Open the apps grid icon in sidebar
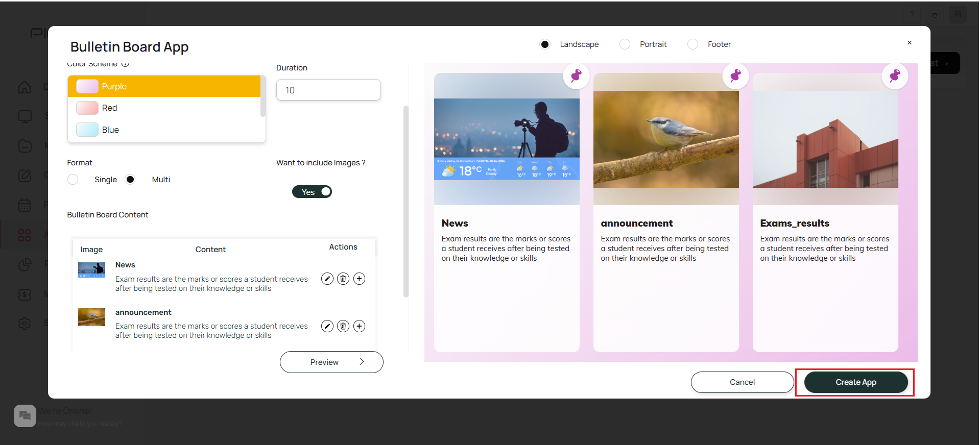Viewport: 980px width, 445px height. [x=25, y=235]
